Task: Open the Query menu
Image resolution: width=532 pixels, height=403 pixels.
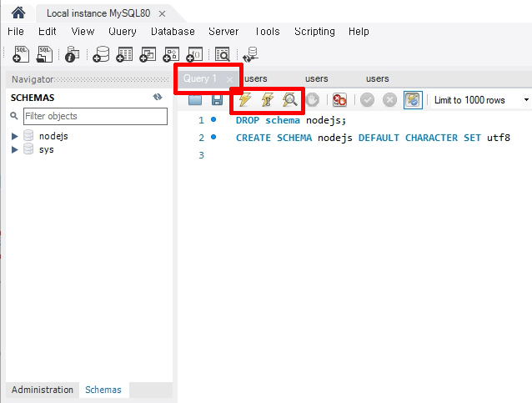Action: [123, 31]
